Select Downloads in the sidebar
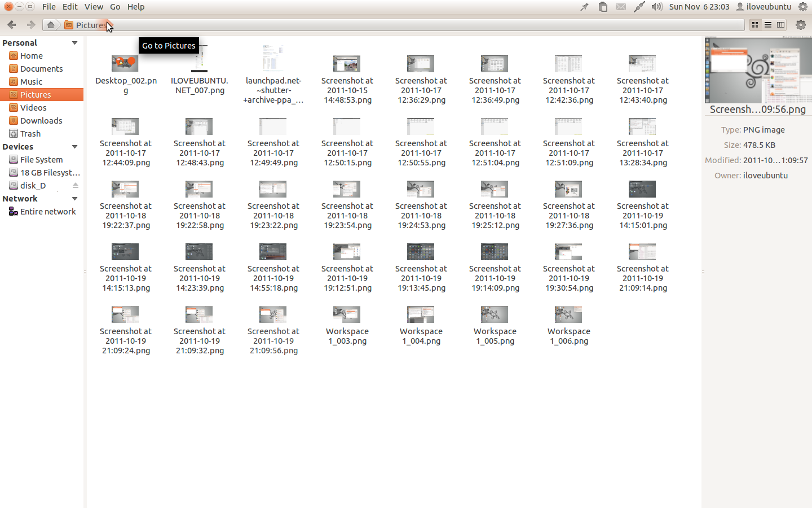The image size is (812, 508). click(42, 121)
